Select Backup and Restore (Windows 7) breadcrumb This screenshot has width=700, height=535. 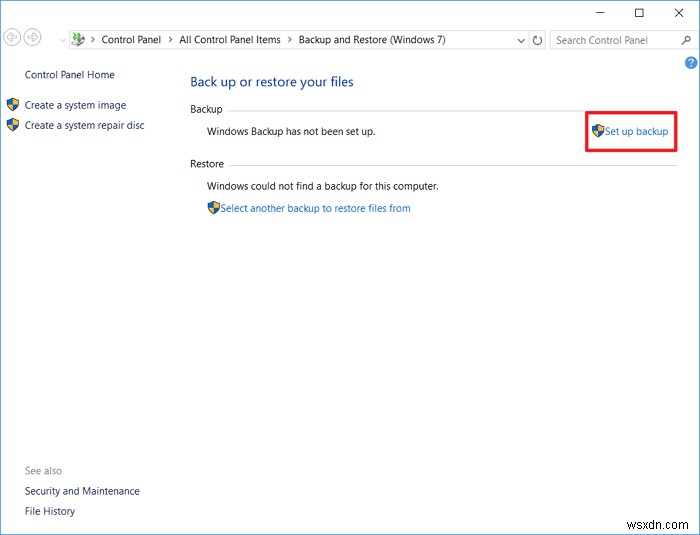tap(372, 40)
